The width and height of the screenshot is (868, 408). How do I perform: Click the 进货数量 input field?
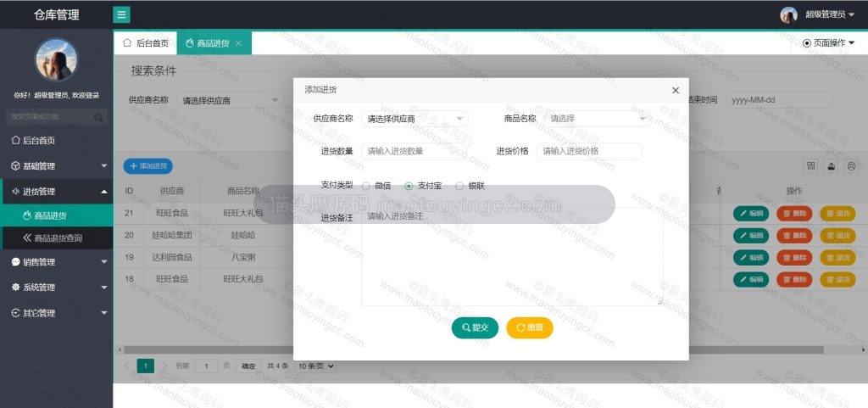click(x=414, y=151)
